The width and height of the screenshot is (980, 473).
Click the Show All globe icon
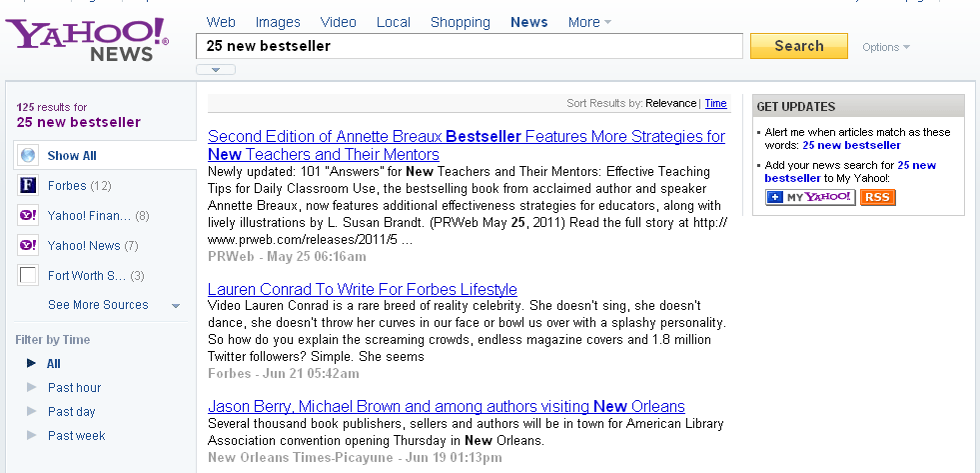pyautogui.click(x=28, y=155)
